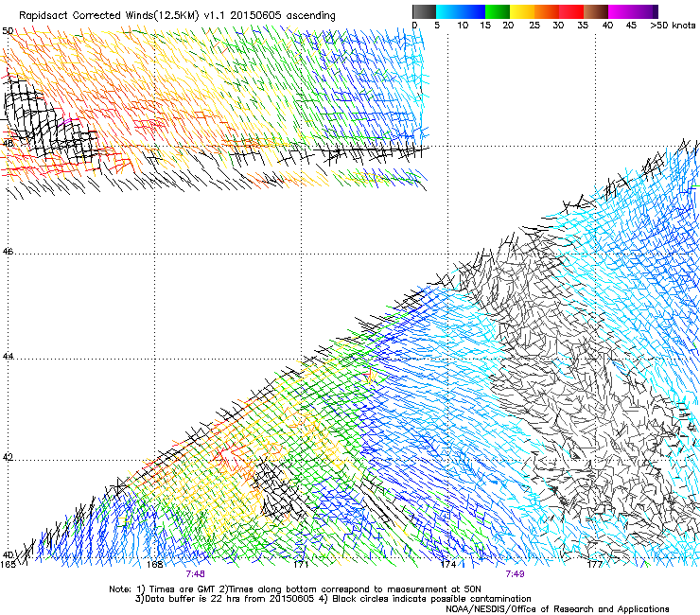This screenshot has height=615, width=700.
Task: Click the 'Data buffer is 22 hrs' note line
Action: coord(333,599)
